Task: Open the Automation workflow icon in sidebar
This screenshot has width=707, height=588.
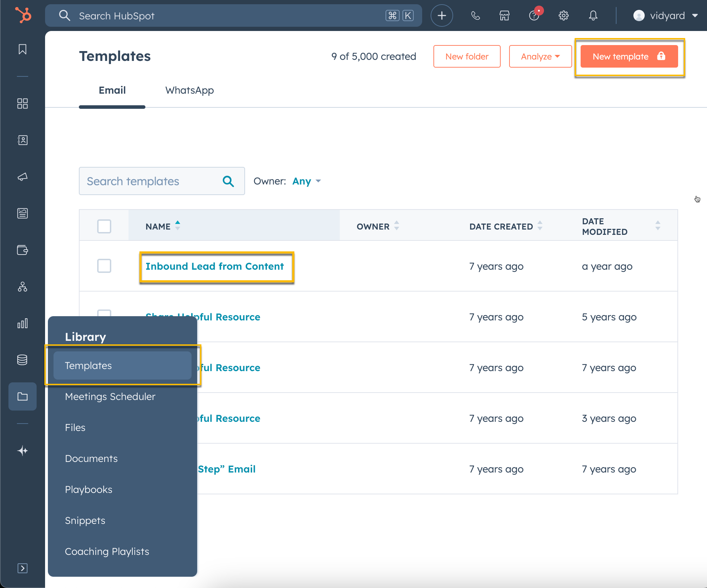Action: (23, 287)
